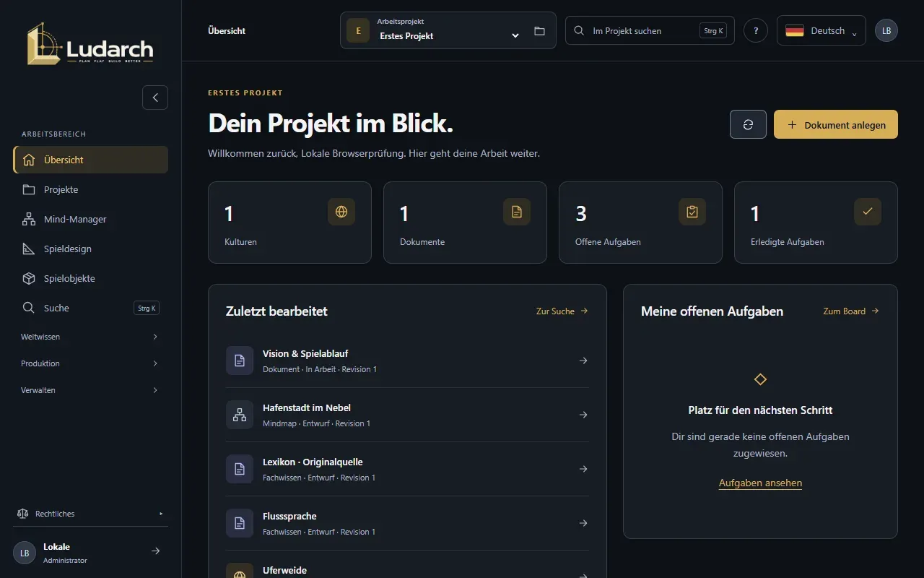924x578 pixels.
Task: Click the Ludarch logo
Action: tap(90, 44)
